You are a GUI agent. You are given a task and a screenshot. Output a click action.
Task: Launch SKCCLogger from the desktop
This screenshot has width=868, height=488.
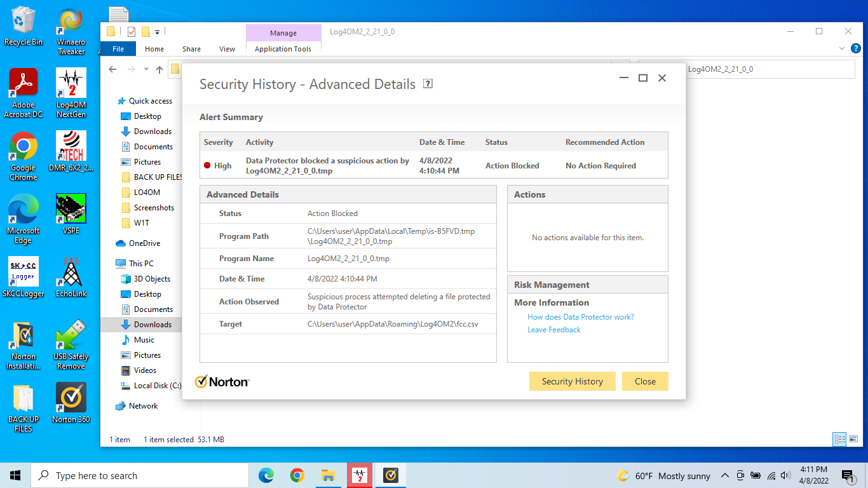[x=24, y=277]
